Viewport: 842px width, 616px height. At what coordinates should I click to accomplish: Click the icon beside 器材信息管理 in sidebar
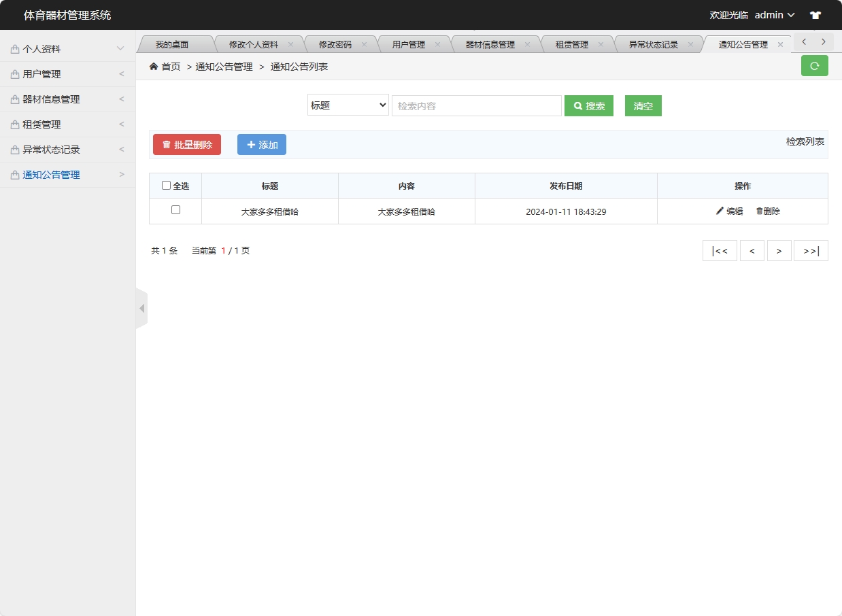pos(14,99)
